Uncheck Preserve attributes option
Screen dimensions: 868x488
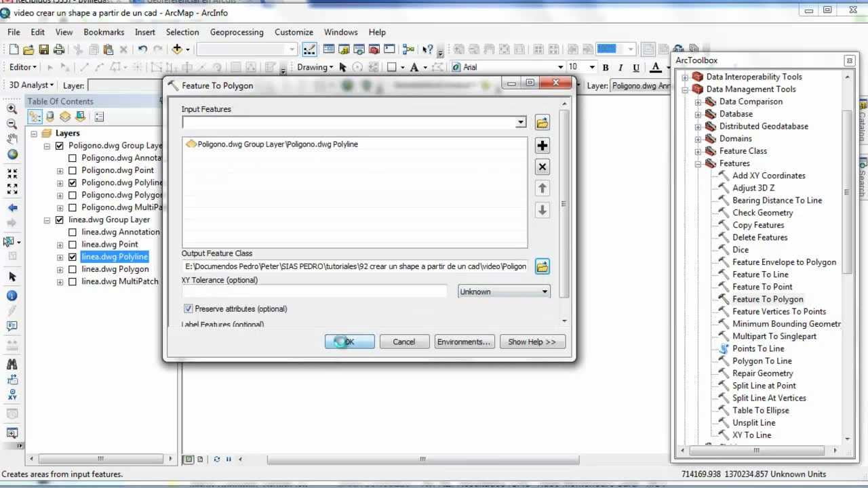click(188, 308)
